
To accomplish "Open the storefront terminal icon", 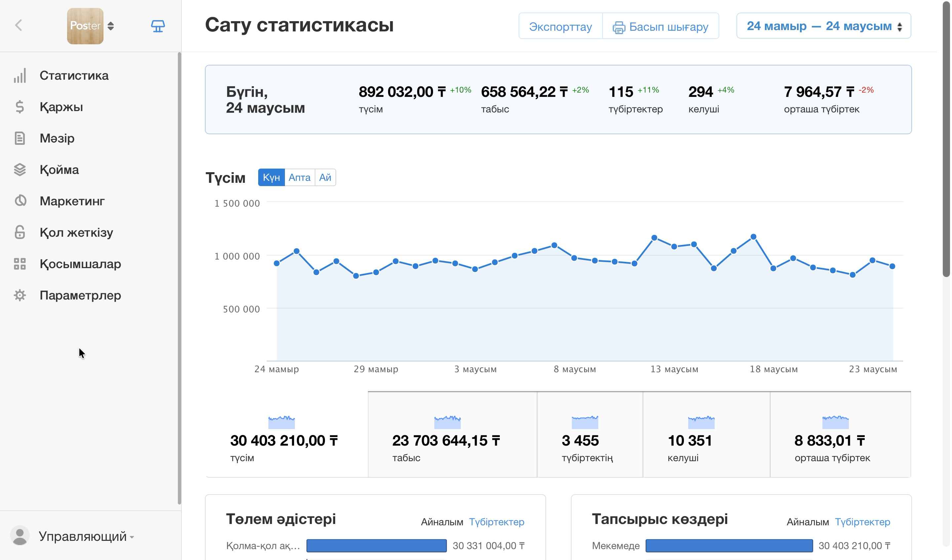I will click(x=158, y=26).
